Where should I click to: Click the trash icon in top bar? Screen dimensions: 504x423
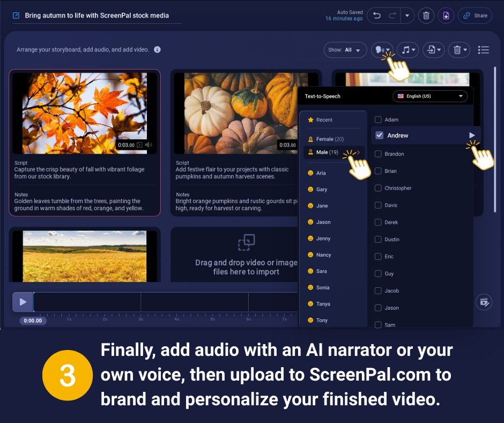point(426,16)
